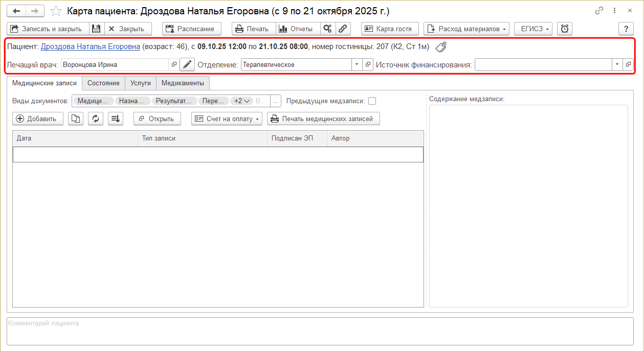The image size is (644, 352).
Task: Toggle Предыдущие медзаписи checkbox
Action: click(x=372, y=101)
